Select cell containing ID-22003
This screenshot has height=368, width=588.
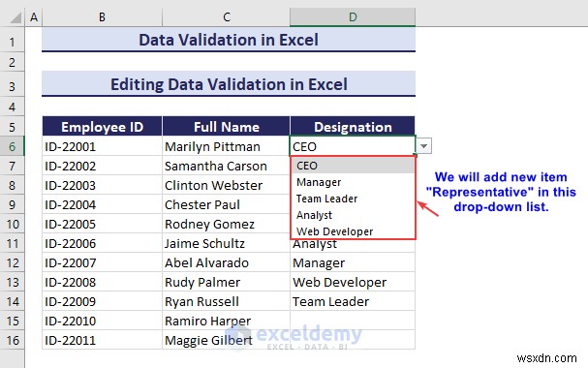(102, 185)
